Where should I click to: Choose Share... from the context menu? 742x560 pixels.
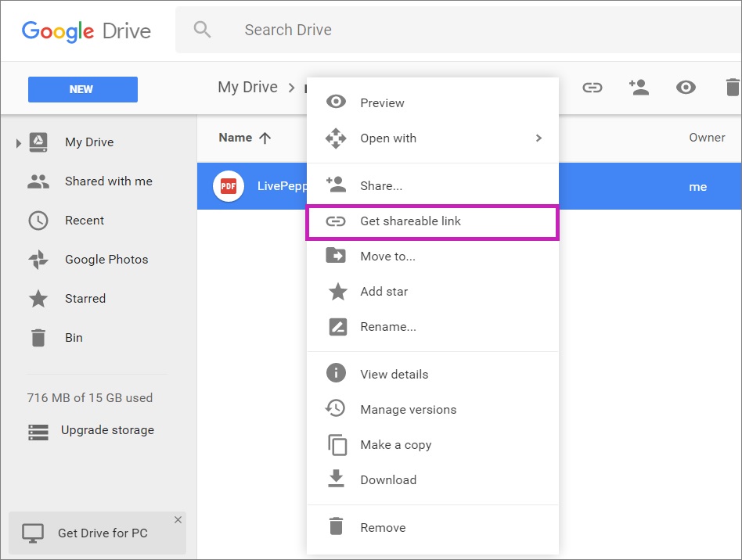433,186
